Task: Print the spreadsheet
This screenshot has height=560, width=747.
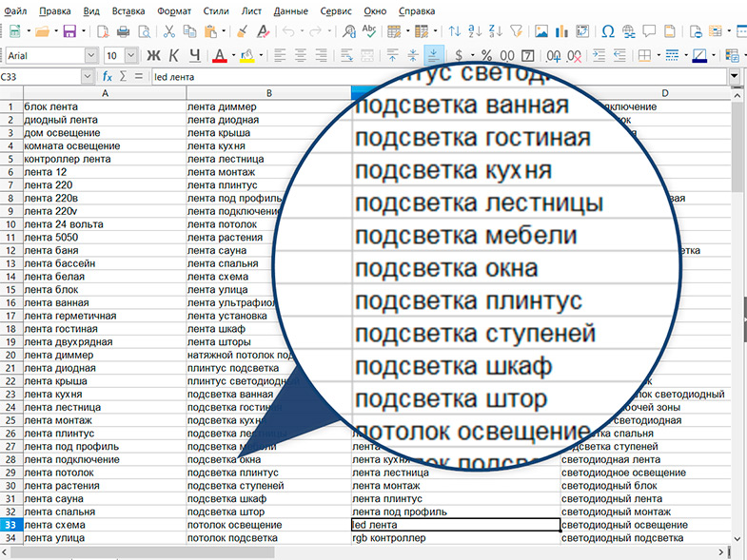Action: click(123, 32)
